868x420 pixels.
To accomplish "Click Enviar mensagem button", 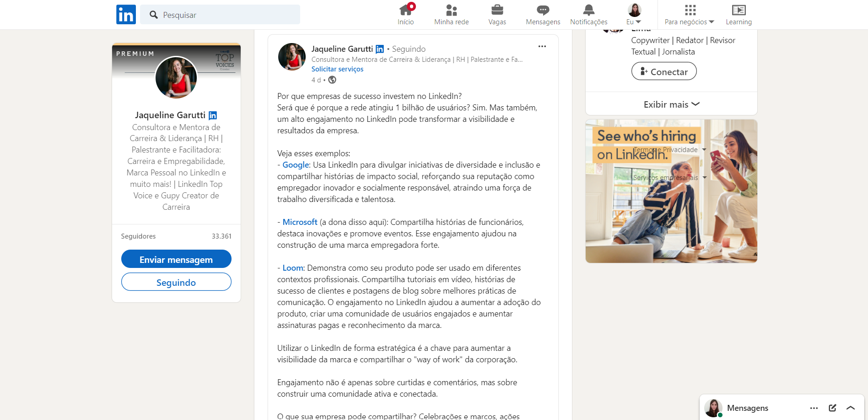I will click(176, 259).
